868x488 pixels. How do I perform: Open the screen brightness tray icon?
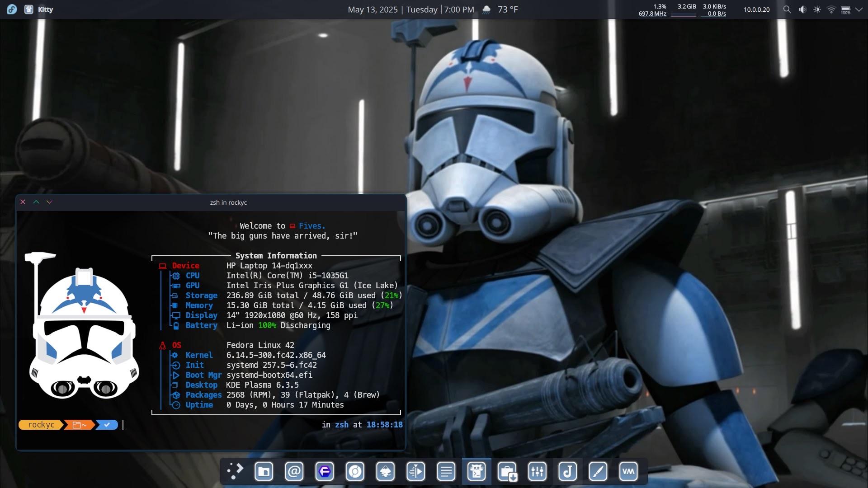(x=817, y=9)
